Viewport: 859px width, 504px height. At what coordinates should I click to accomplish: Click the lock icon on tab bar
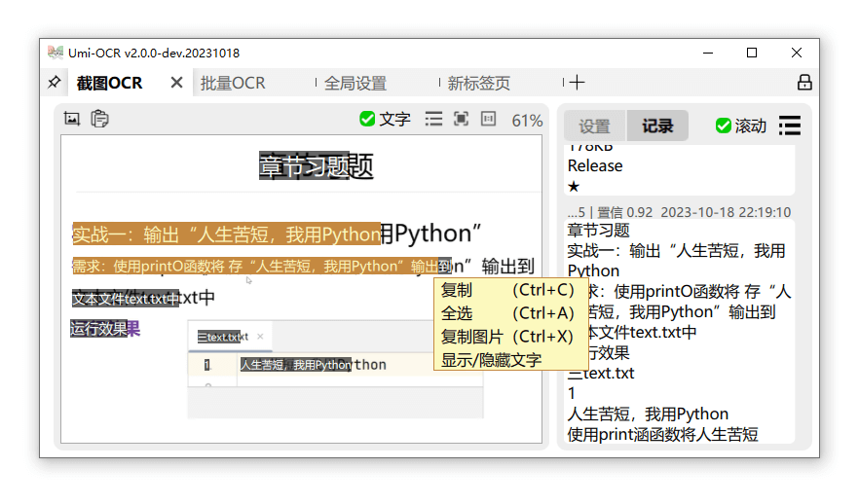(x=804, y=83)
